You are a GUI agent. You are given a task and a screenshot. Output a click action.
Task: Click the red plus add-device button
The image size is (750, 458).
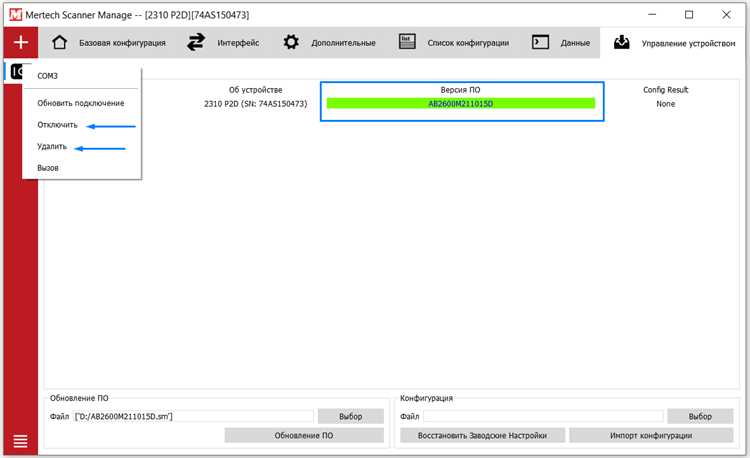(21, 43)
